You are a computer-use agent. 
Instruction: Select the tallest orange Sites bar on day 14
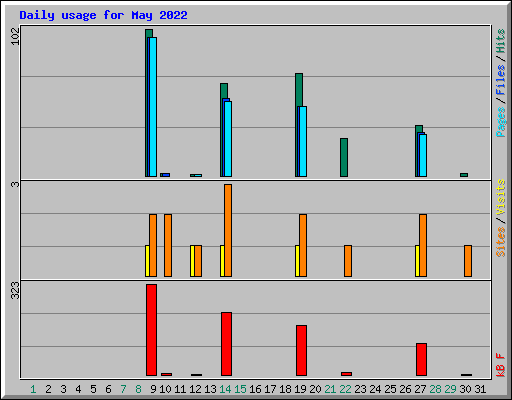pos(228,230)
